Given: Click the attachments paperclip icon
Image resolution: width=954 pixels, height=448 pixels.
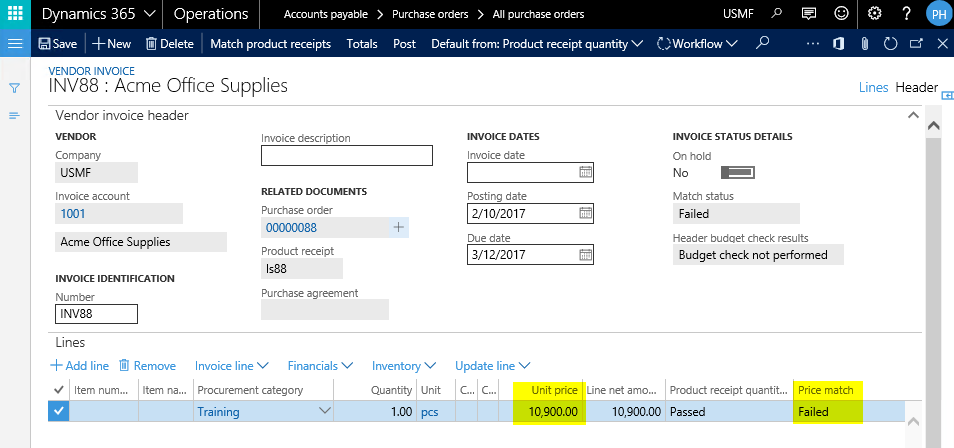Looking at the screenshot, I should [x=863, y=44].
